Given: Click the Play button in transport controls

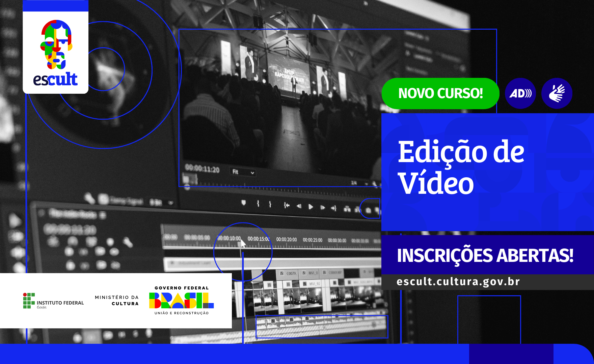Looking at the screenshot, I should pos(310,207).
